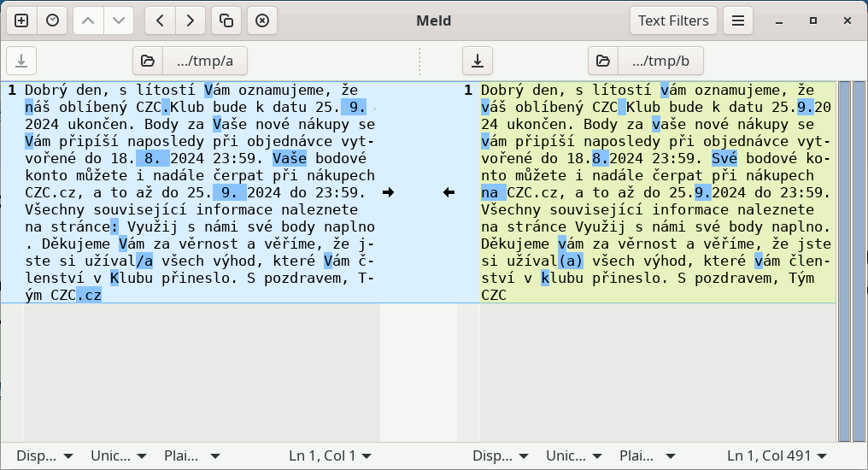Click the .../tmp/b file label button
The height and width of the screenshot is (470, 868).
661,61
